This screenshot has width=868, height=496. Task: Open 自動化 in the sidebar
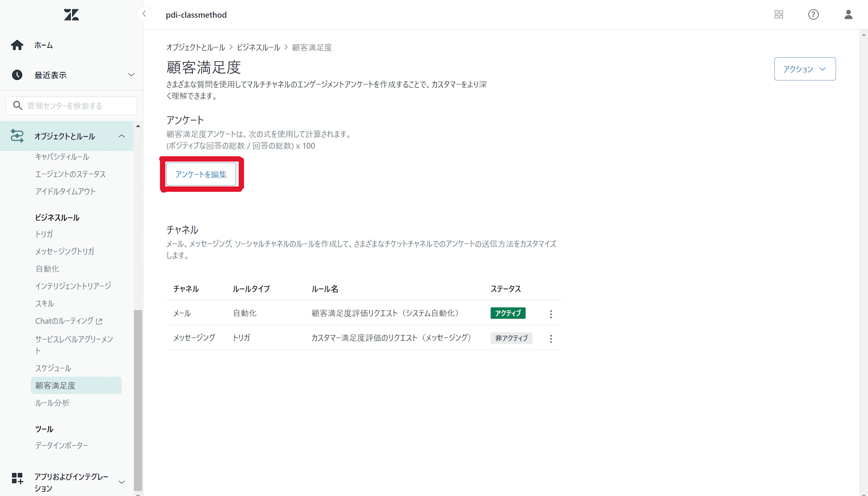pyautogui.click(x=47, y=269)
